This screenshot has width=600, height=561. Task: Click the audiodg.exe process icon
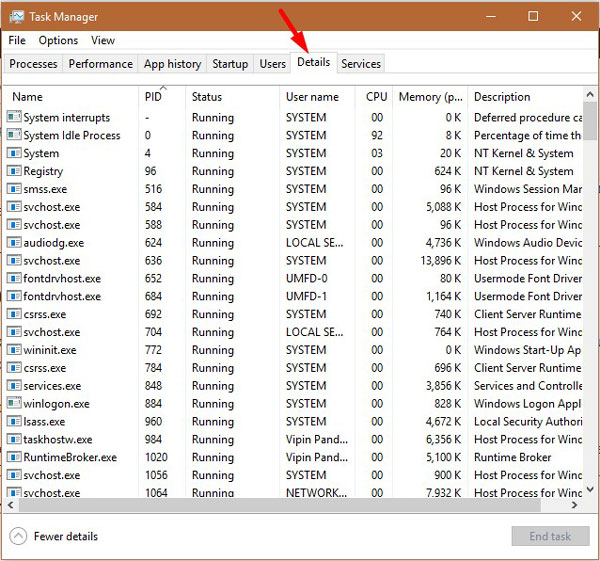click(14, 242)
